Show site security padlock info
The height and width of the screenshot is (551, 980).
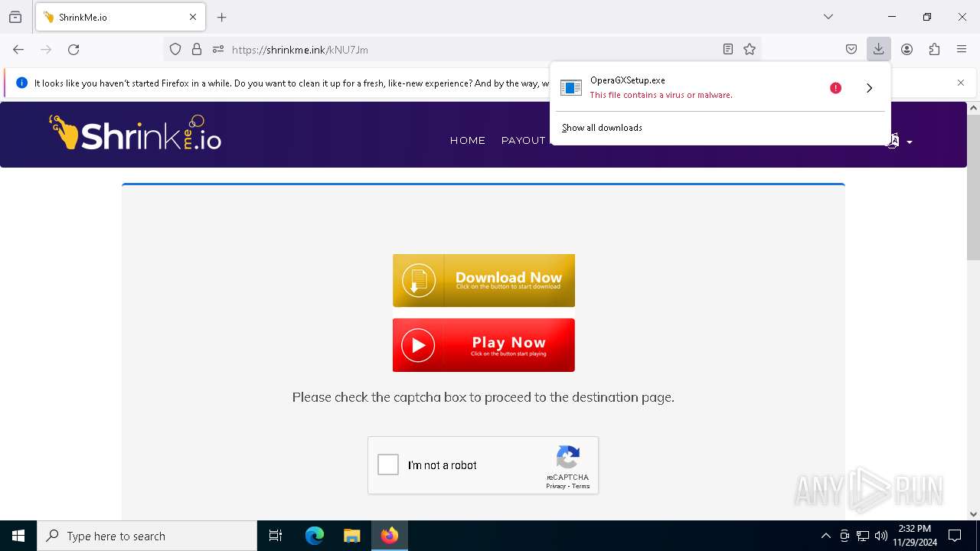point(197,49)
